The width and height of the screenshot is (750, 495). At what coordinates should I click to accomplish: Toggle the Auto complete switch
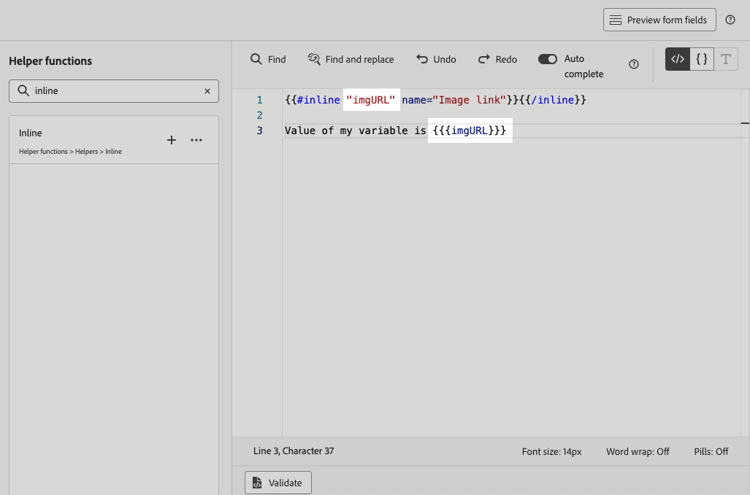point(547,59)
